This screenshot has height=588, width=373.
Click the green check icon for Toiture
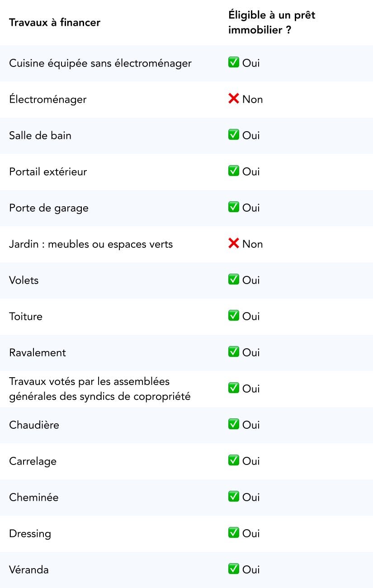pyautogui.click(x=233, y=316)
